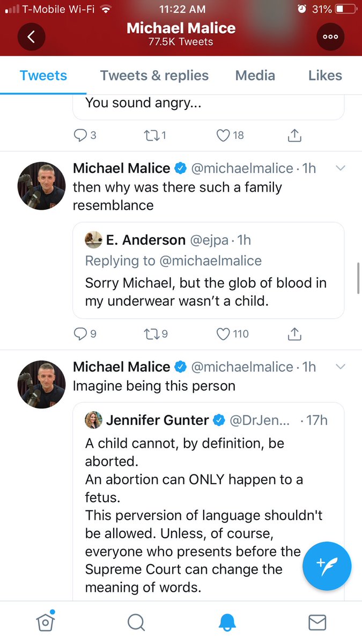
Task: Expand the family resemblance tweet dropdown arrow
Action: tap(340, 169)
